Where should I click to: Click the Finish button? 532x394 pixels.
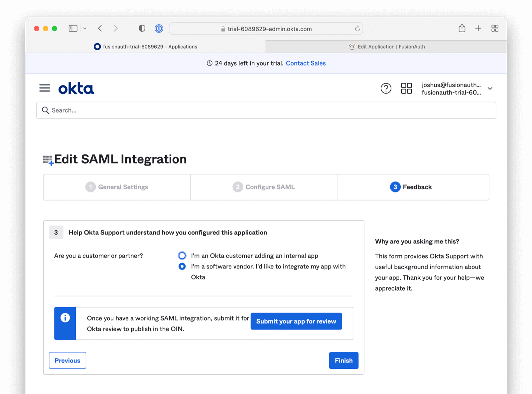tap(343, 360)
